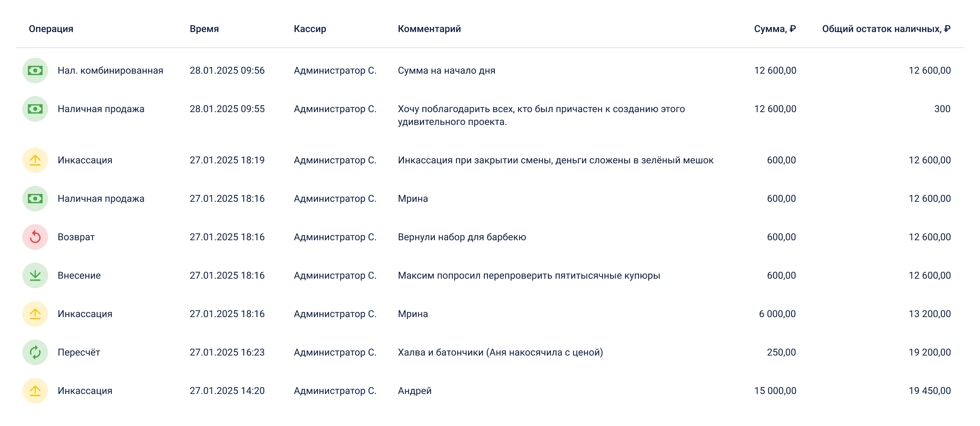Click the Комментарий column header
Image resolution: width=980 pixels, height=426 pixels.
[429, 29]
